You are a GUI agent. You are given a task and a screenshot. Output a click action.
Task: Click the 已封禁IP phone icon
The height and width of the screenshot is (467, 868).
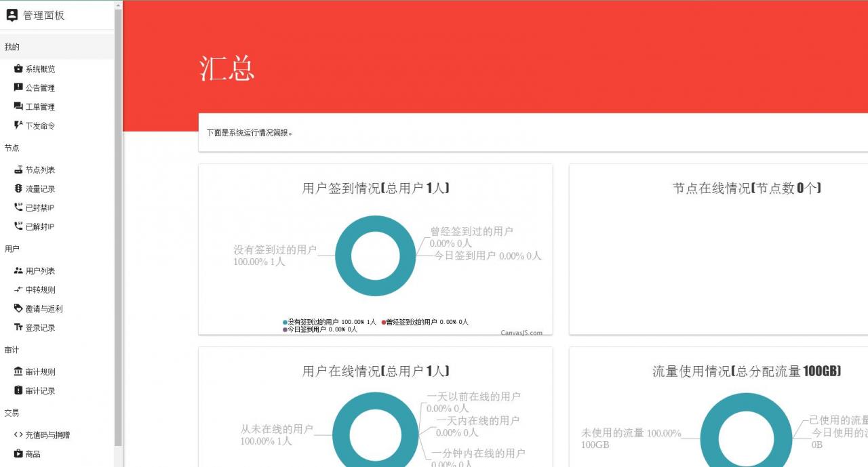pos(18,207)
